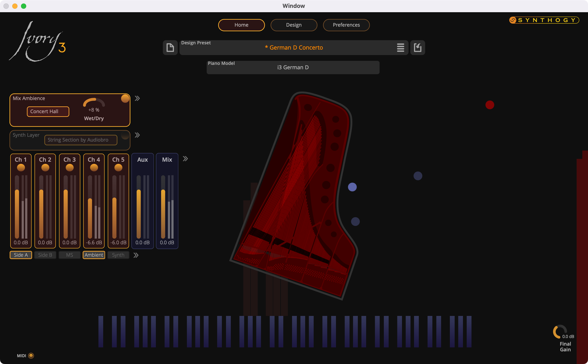Toggle Synth Layer power button
This screenshot has height=364, width=588.
click(125, 135)
